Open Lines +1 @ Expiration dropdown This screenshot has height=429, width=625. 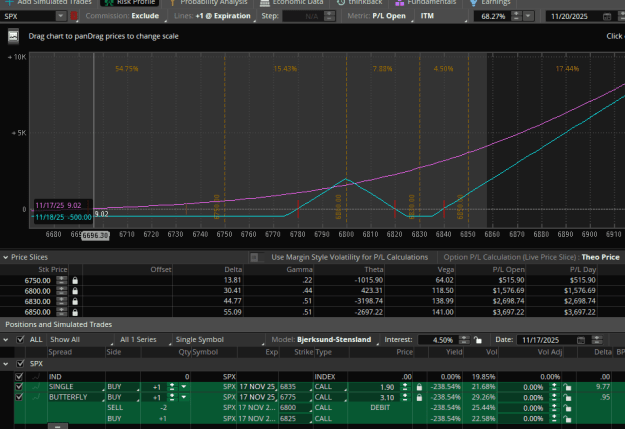[x=214, y=16]
